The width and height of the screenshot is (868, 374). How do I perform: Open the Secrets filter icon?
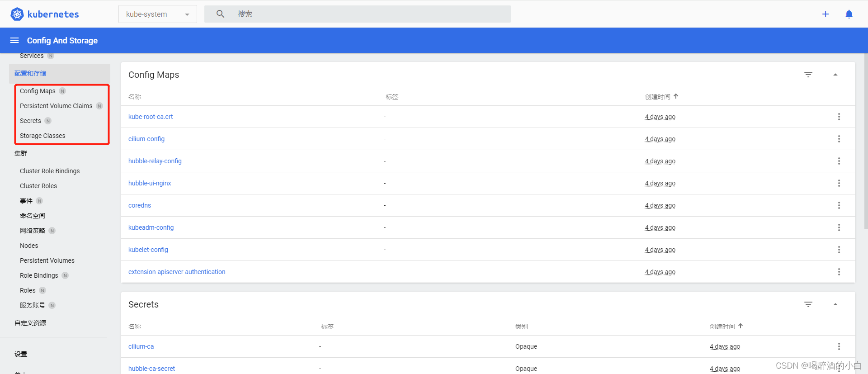[808, 304]
